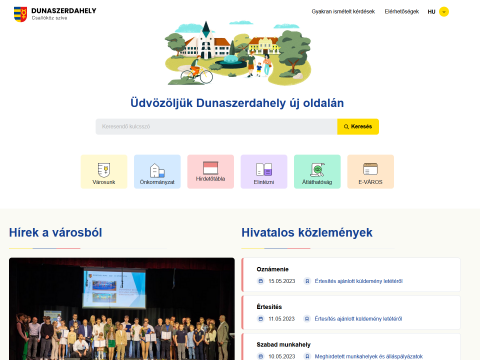This screenshot has height=360, width=480.
Task: Open the Hirdetőtábla calendar tile
Action: tap(211, 172)
